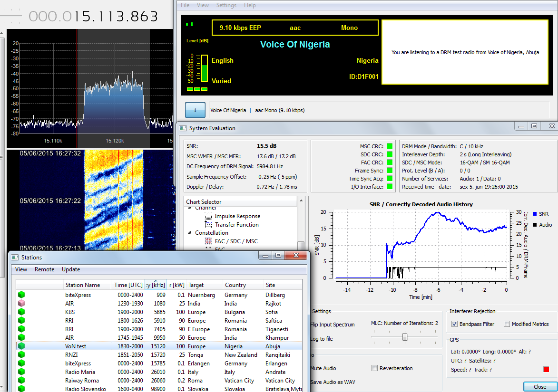This screenshot has height=392, width=558.
Task: Open the Settings menu
Action: coord(226,5)
